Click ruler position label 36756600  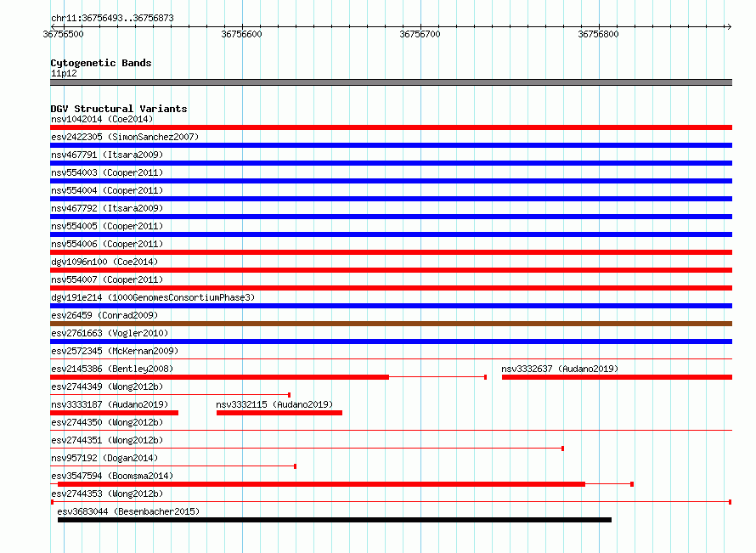coord(241,34)
